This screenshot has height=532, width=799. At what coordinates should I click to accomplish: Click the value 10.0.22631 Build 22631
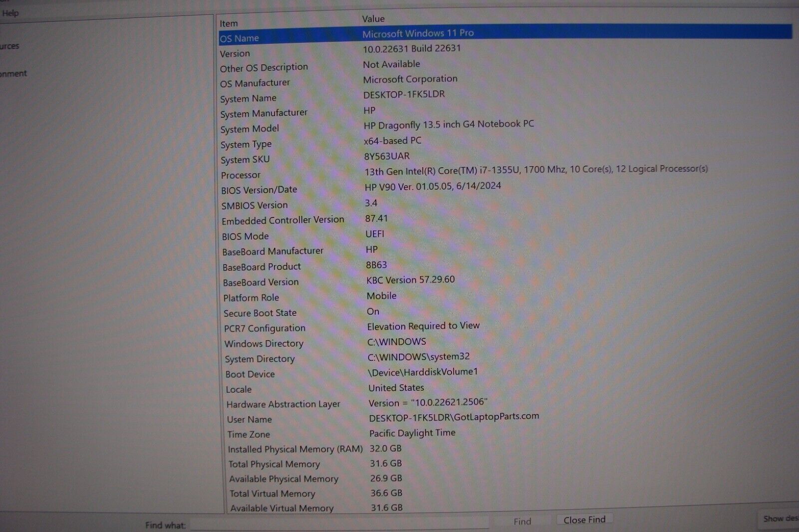pyautogui.click(x=411, y=48)
